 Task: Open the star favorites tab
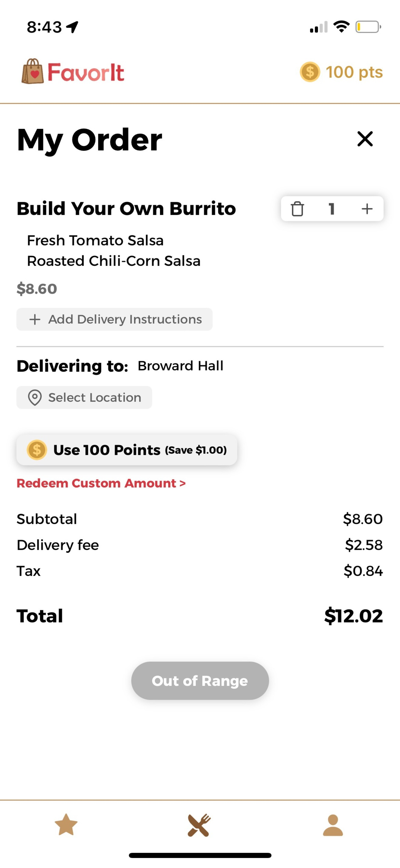tap(66, 824)
